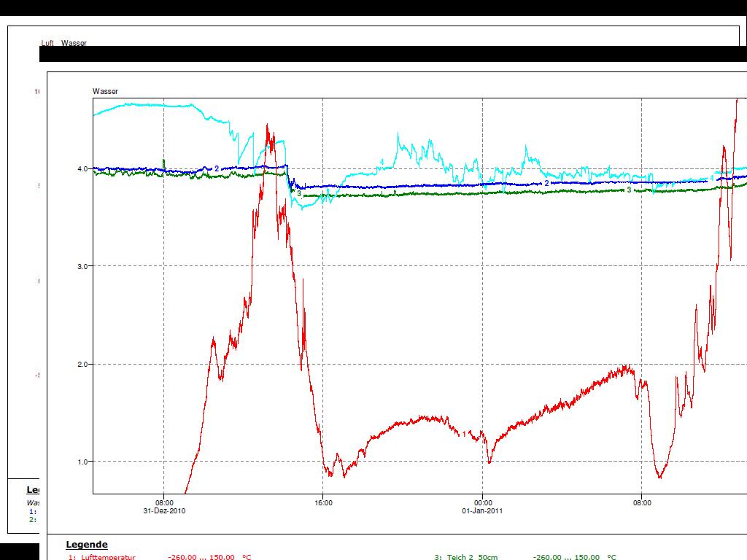
Task: Select the left blue curve marker 2
Action: pyautogui.click(x=217, y=168)
